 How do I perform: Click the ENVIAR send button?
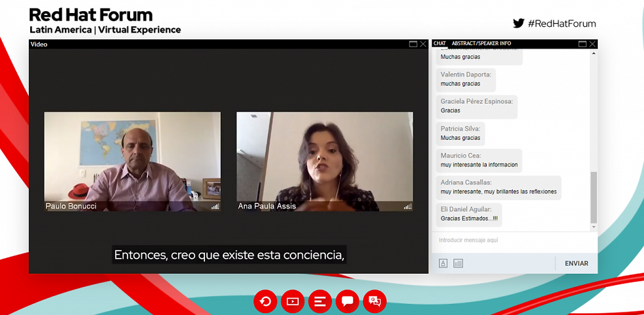point(576,263)
